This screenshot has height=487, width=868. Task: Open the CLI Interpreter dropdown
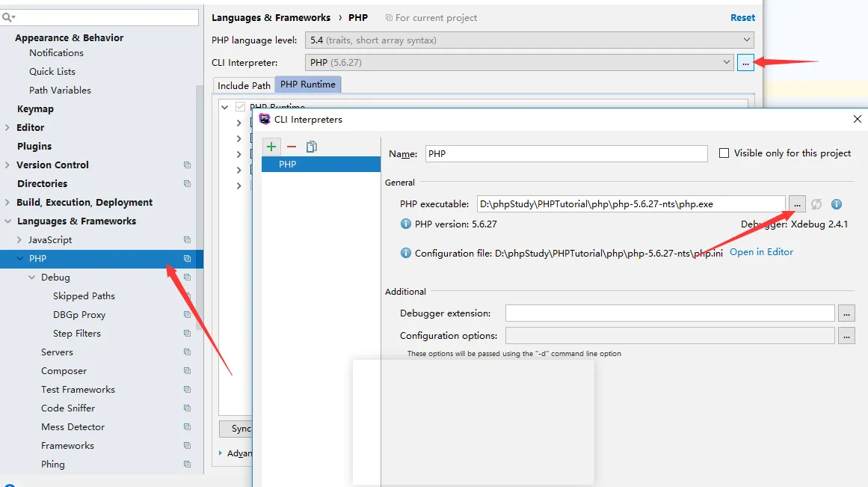[x=519, y=63]
